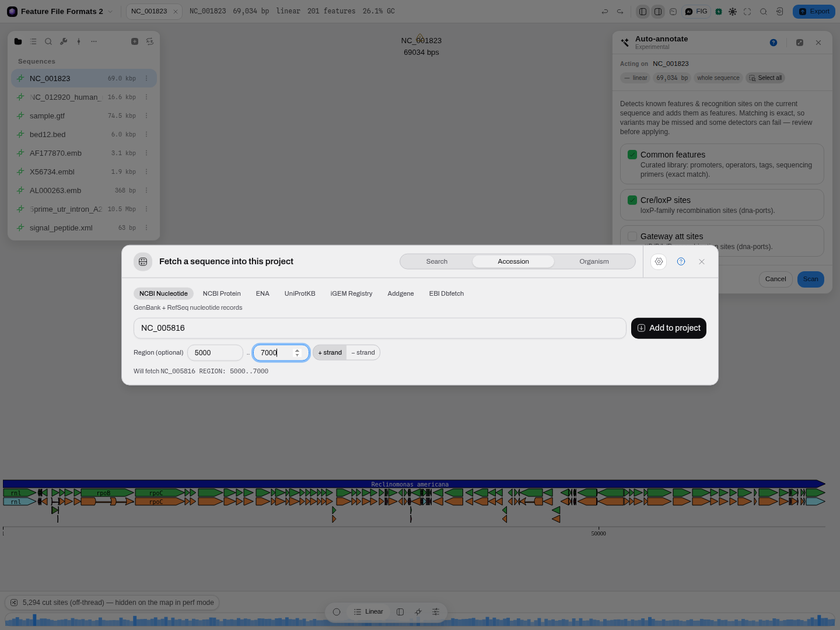
Task: Select the − strand option
Action: [363, 353]
